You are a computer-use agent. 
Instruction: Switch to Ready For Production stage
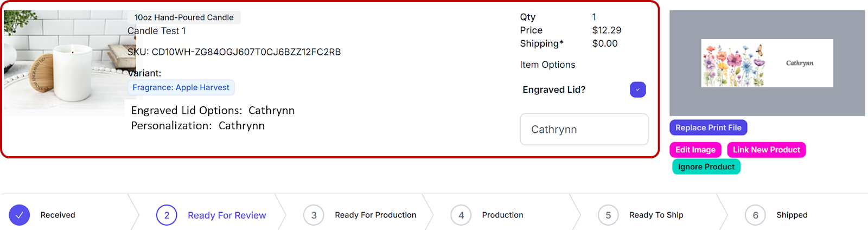375,215
